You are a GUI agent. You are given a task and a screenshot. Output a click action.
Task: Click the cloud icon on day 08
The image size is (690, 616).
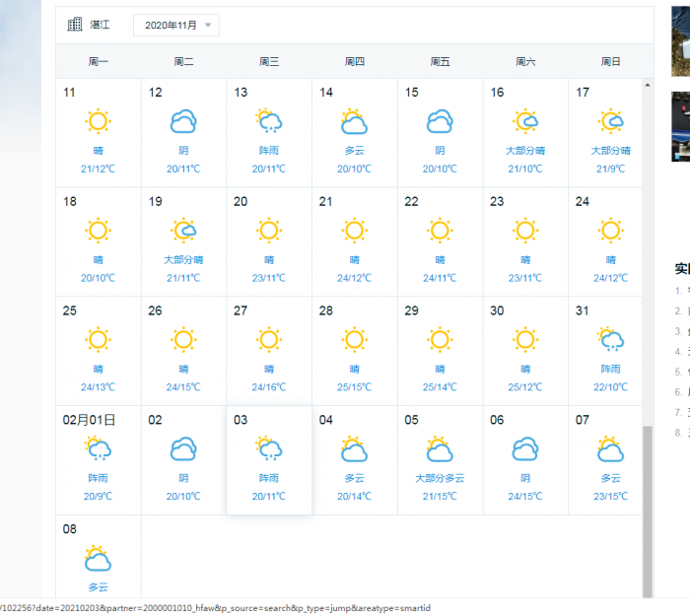(x=98, y=559)
